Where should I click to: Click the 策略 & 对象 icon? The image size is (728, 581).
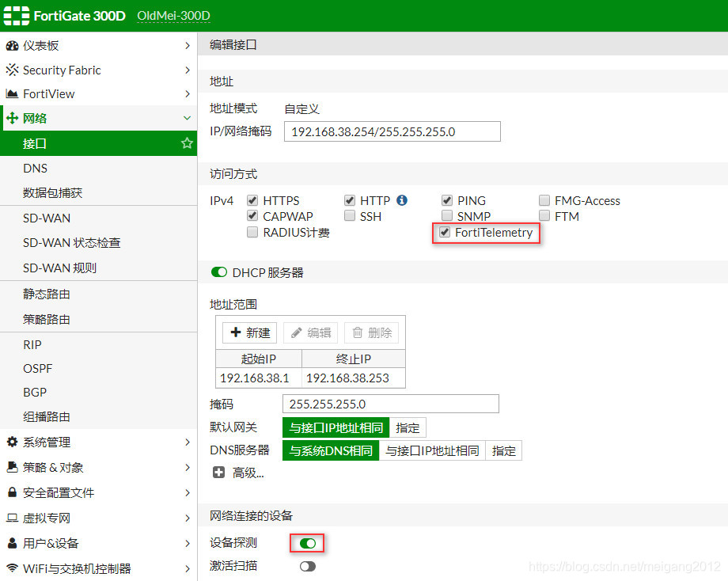(12, 467)
